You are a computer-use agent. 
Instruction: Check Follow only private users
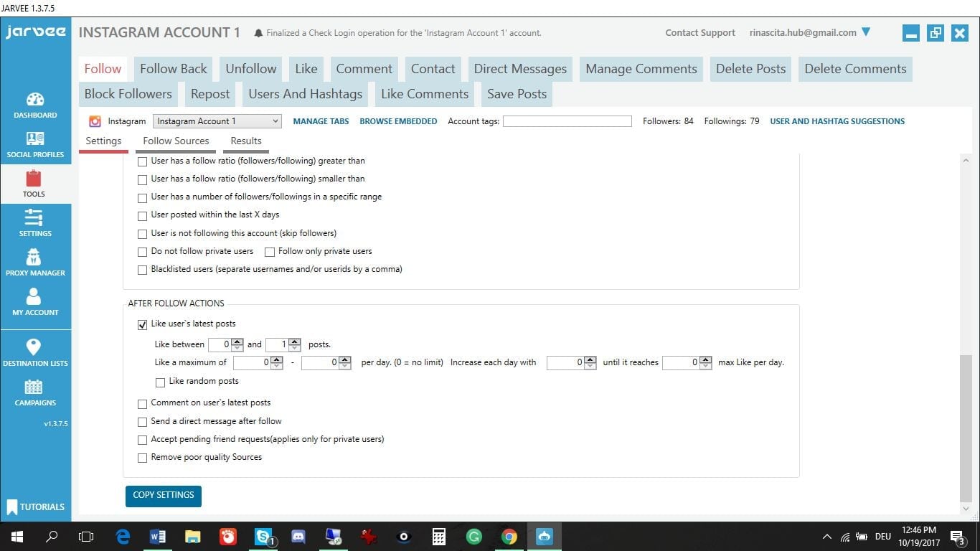tap(270, 252)
